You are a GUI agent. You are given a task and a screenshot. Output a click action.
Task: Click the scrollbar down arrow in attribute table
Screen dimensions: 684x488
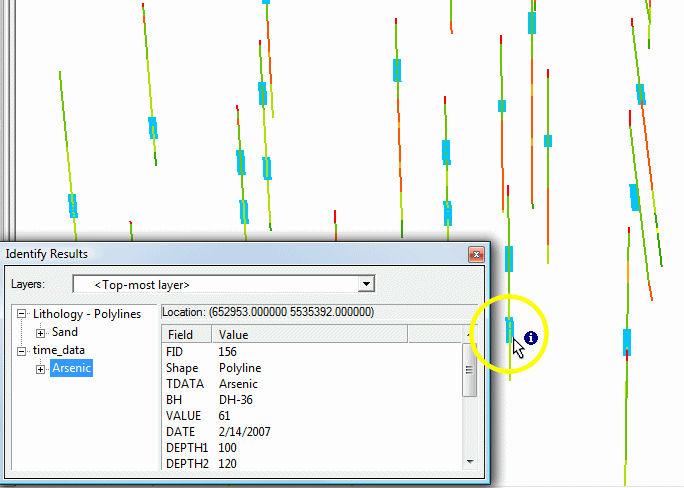[470, 462]
